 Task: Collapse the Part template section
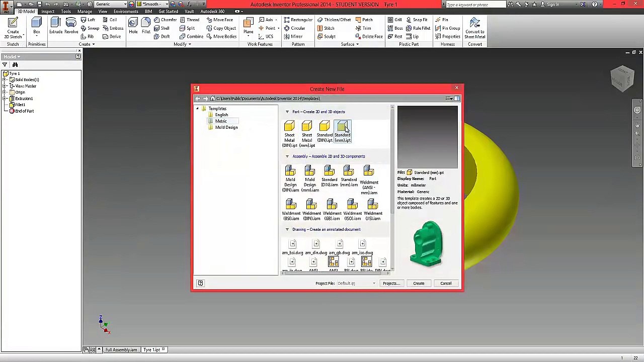287,112
